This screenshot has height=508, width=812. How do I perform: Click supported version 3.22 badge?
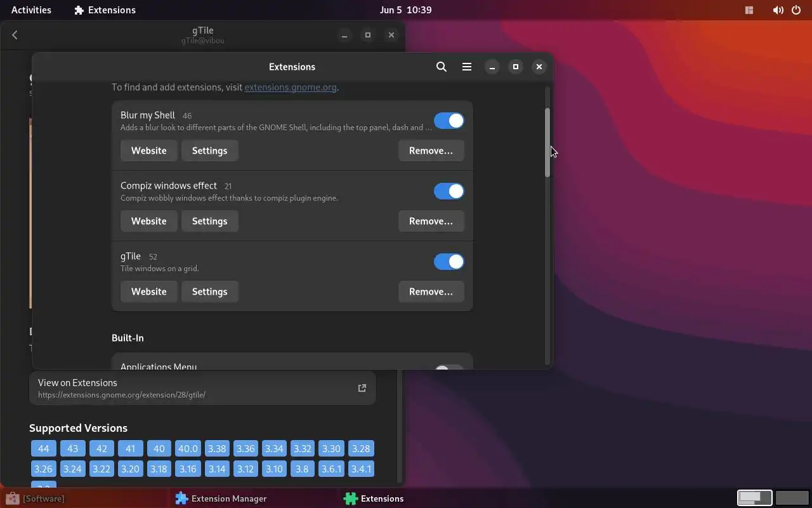click(101, 469)
